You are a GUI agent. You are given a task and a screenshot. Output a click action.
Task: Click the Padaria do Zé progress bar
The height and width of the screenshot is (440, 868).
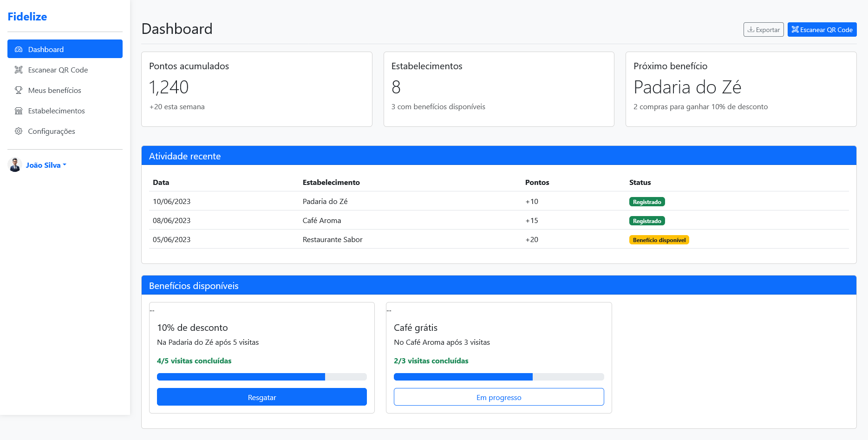click(261, 377)
